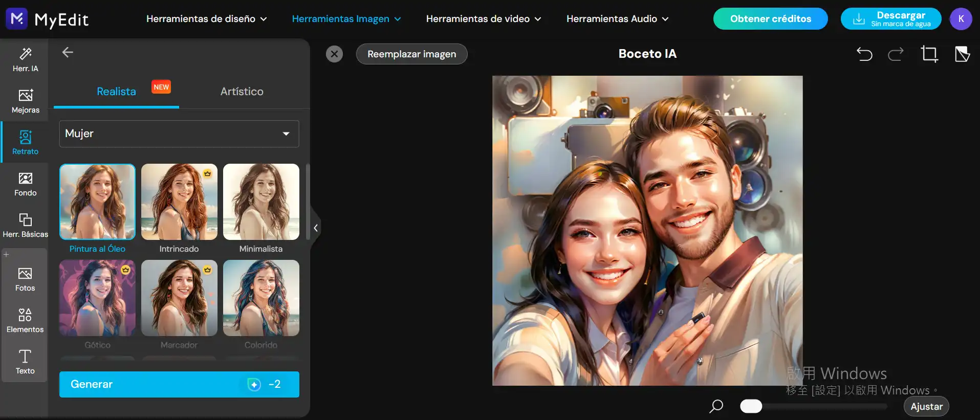
Task: Select the Texto tool
Action: tap(25, 362)
